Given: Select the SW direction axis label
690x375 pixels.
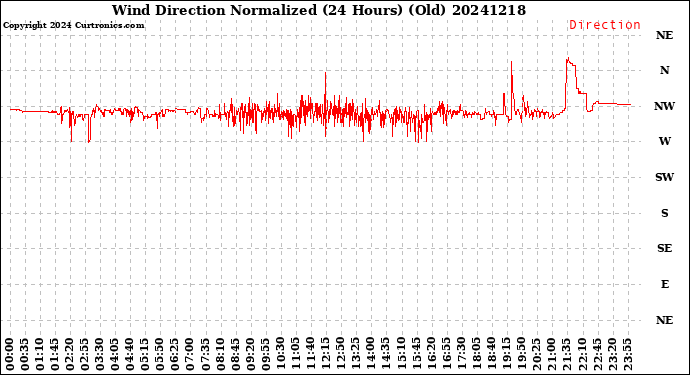Looking at the screenshot, I should click(664, 177).
